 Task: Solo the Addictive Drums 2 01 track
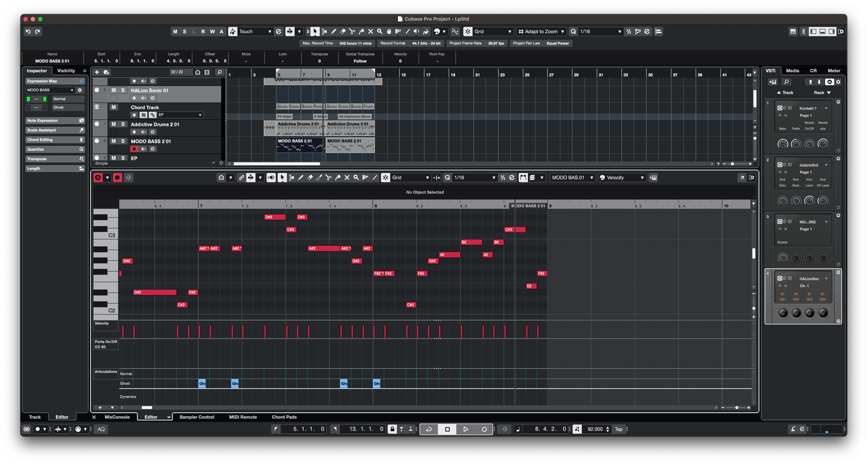[x=123, y=124]
